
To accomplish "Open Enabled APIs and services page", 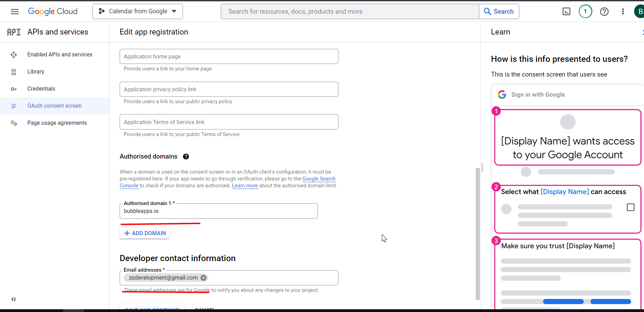I will [59, 55].
